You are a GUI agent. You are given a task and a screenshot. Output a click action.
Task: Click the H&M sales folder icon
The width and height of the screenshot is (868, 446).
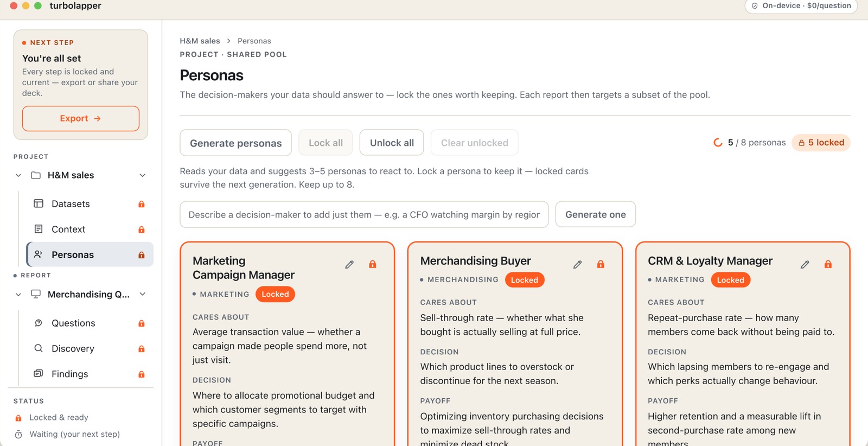(36, 175)
